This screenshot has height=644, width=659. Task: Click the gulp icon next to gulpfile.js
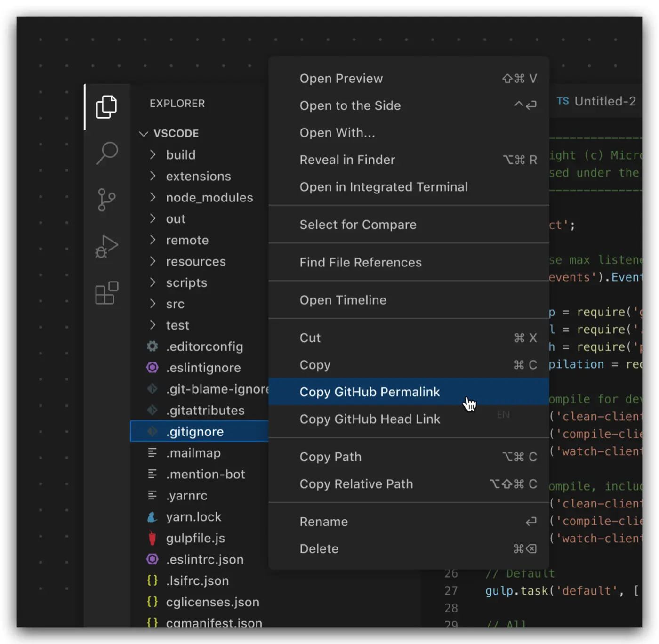(152, 538)
